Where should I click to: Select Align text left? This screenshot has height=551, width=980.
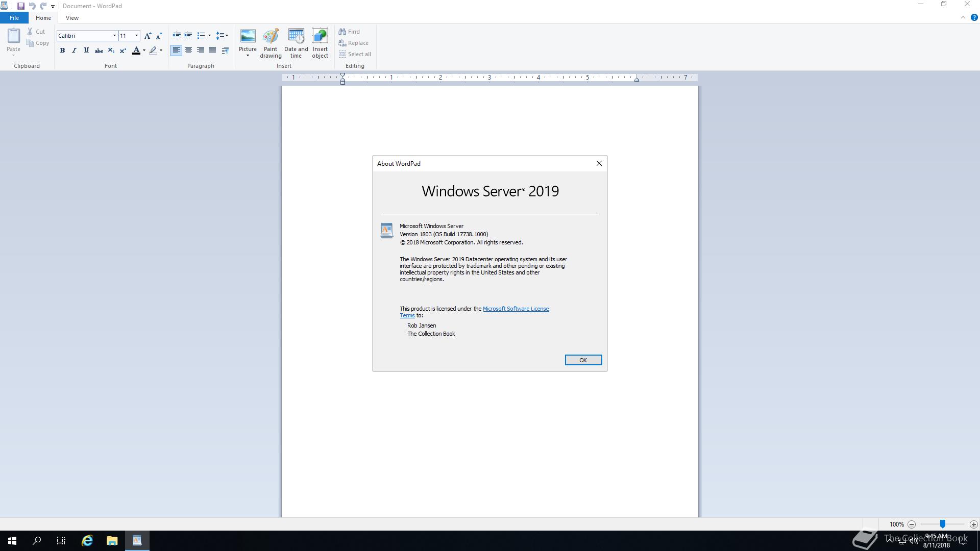coord(176,51)
